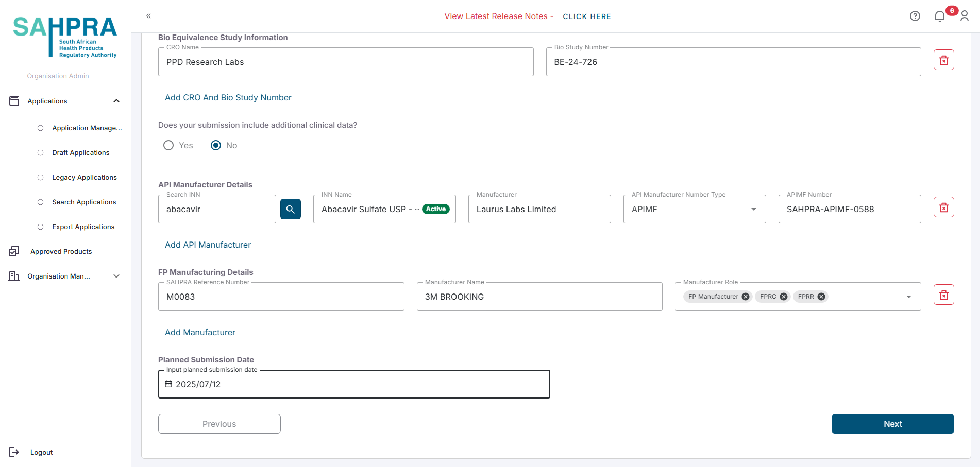Select Yes for additional clinical data

tap(168, 146)
